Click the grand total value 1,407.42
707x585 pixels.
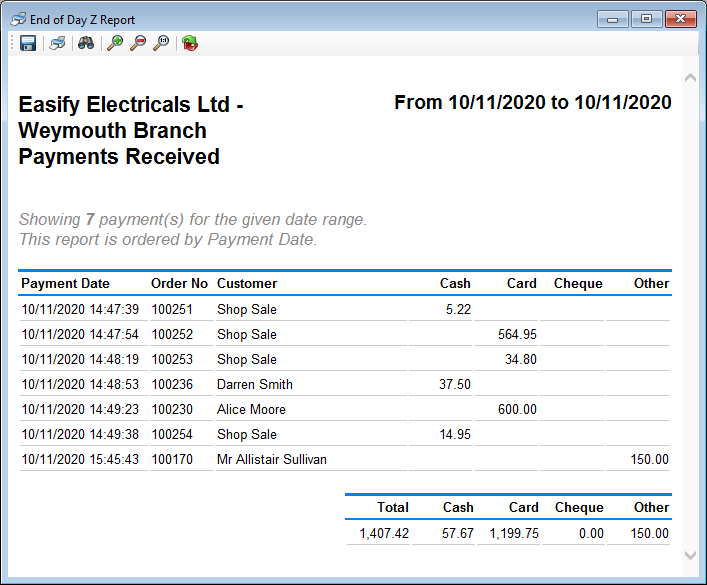click(384, 533)
